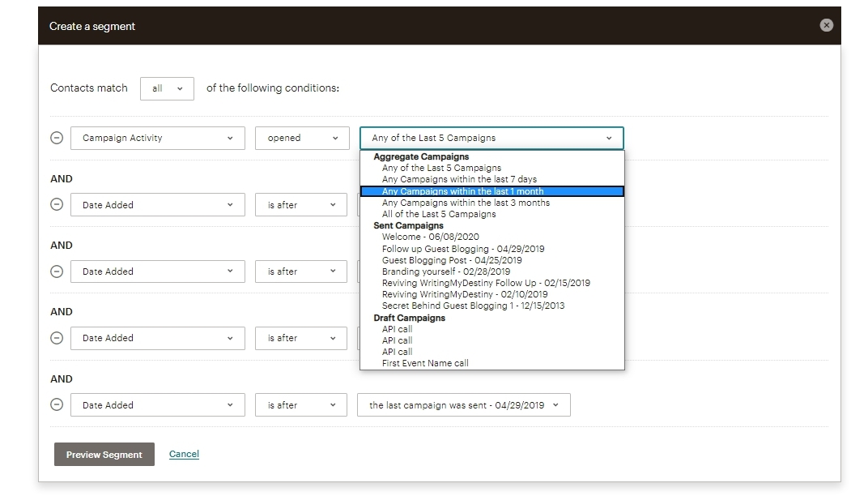Viewport: 868px width, 496px height.
Task: Open the last Date Added field dropdown
Action: [158, 405]
